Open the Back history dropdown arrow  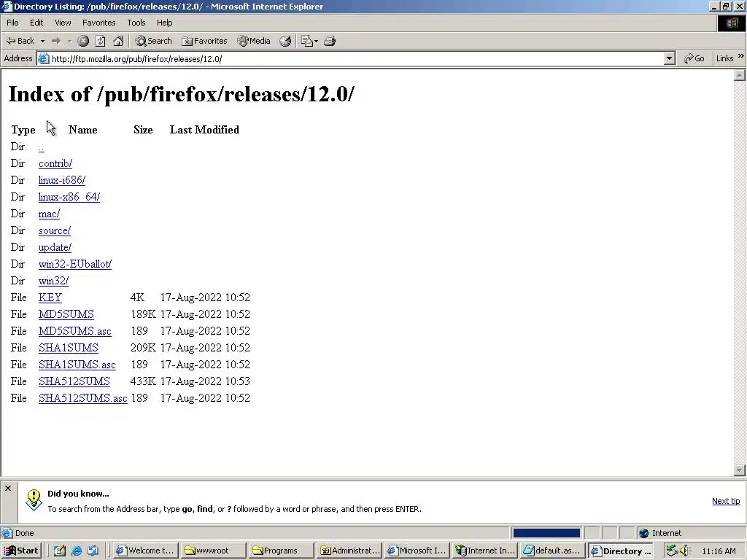pos(42,41)
